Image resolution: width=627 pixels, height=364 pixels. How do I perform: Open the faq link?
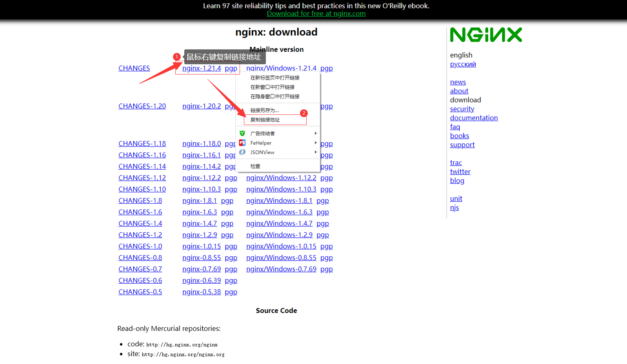pos(455,127)
